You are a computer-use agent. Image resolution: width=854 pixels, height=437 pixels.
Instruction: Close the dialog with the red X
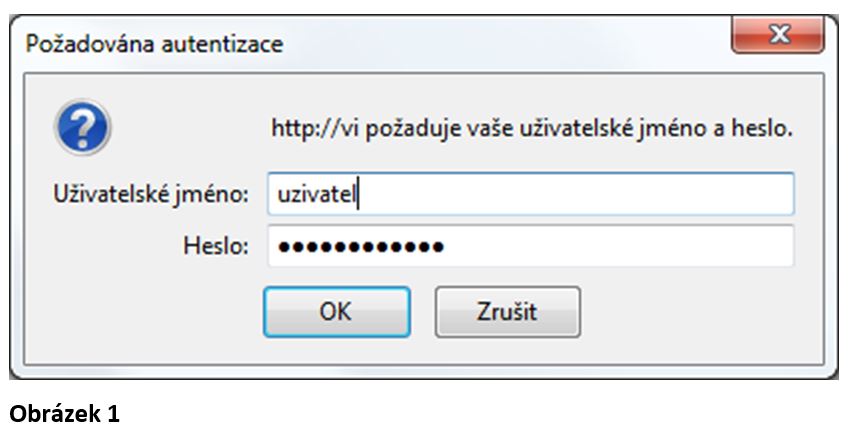tap(778, 35)
